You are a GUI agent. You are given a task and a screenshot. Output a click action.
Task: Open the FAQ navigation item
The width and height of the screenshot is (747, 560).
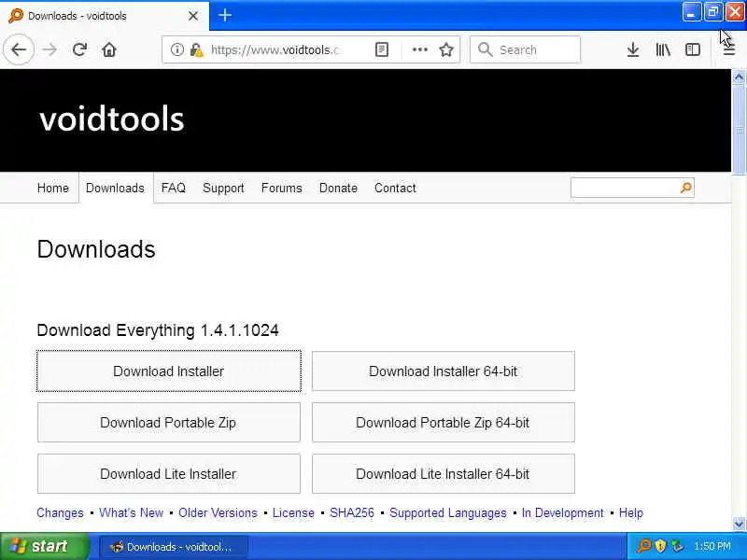pos(174,189)
